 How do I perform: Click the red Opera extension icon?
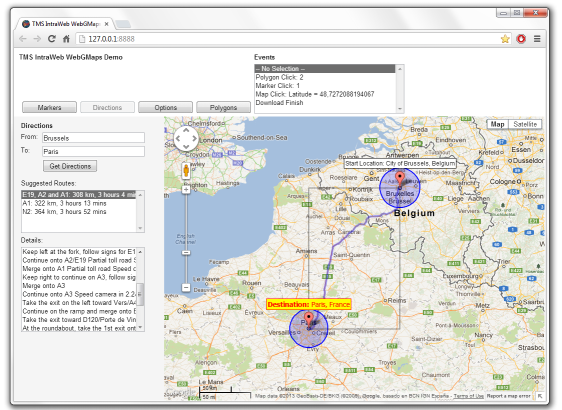[x=521, y=39]
